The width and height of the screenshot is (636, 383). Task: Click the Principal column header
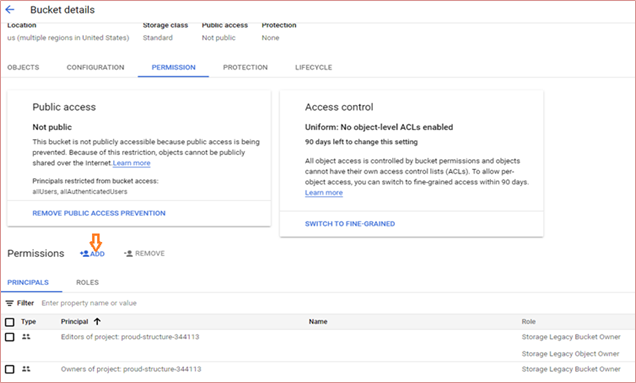point(75,321)
